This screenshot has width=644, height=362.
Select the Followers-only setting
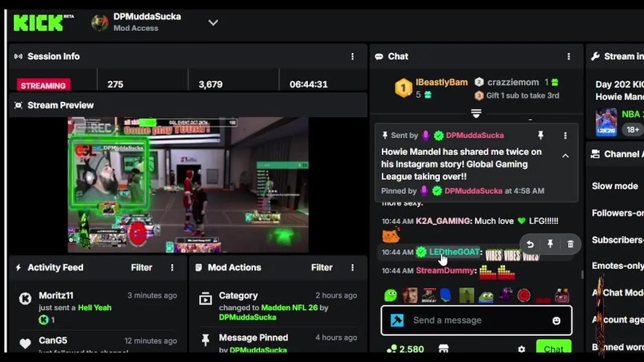point(618,213)
